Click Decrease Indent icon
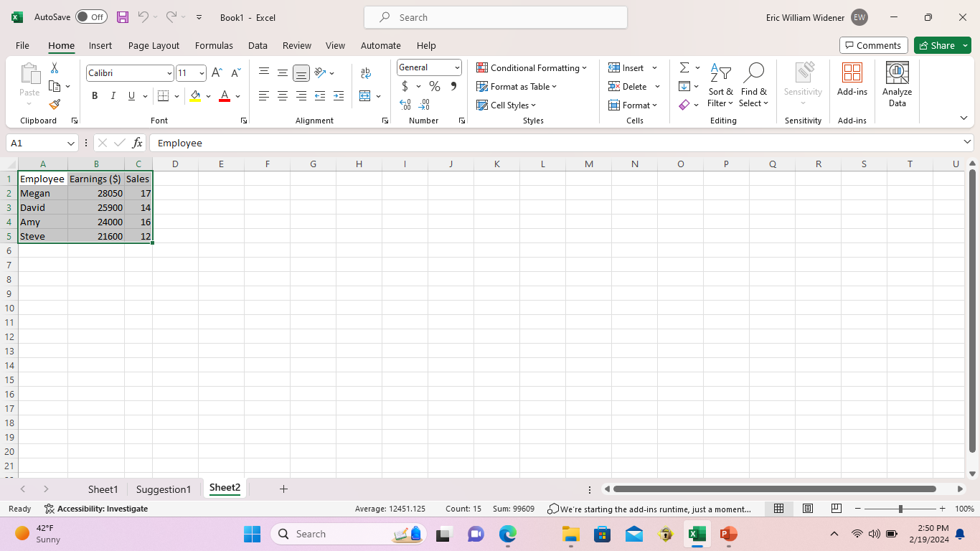The image size is (980, 551). [x=320, y=95]
